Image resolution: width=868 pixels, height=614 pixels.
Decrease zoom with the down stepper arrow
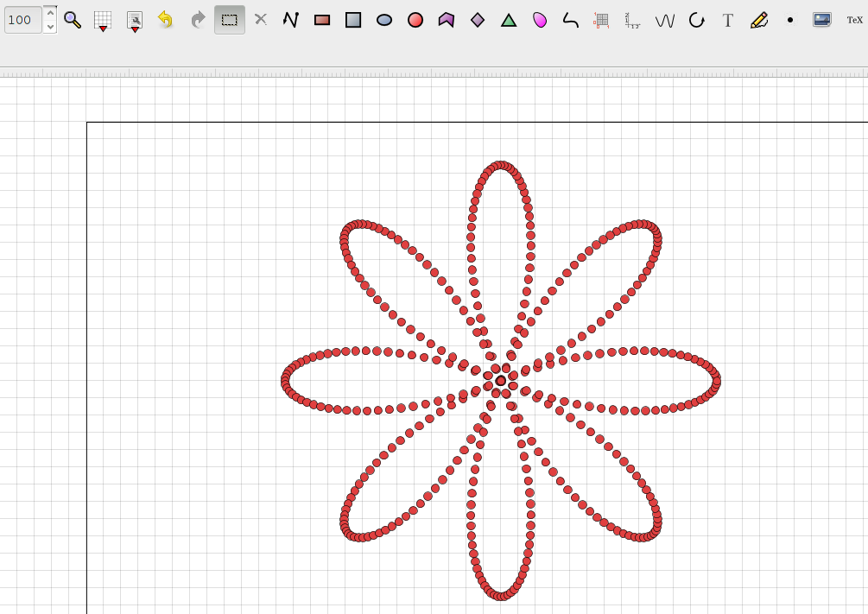(x=50, y=27)
